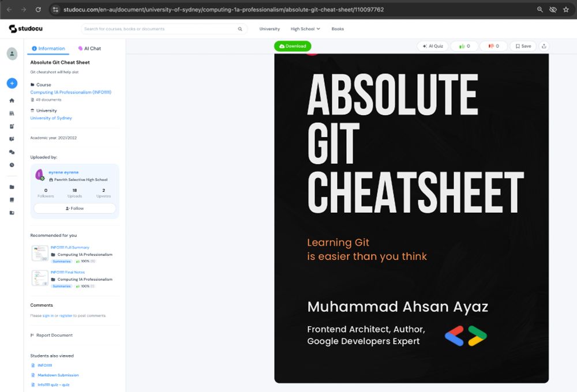Downvote the document with thumbs down
Screen dimensions: 577x392
tap(493, 46)
